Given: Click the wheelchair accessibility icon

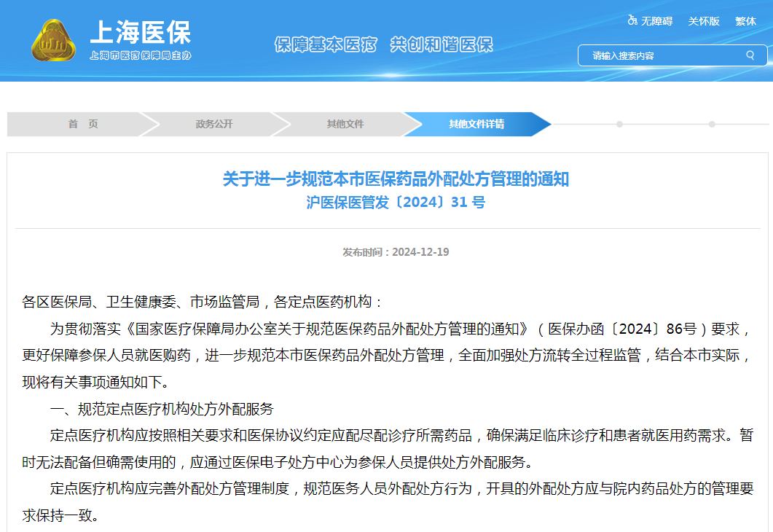Looking at the screenshot, I should (632, 20).
